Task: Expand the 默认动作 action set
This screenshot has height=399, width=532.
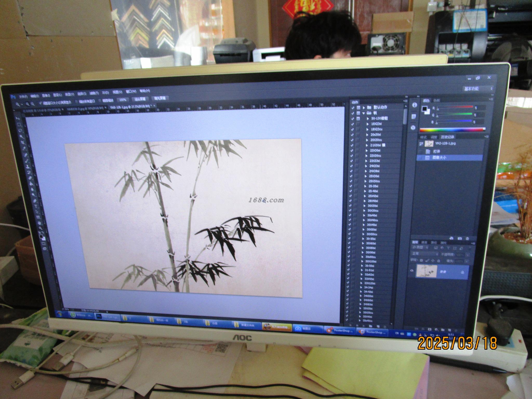Action: [x=364, y=107]
